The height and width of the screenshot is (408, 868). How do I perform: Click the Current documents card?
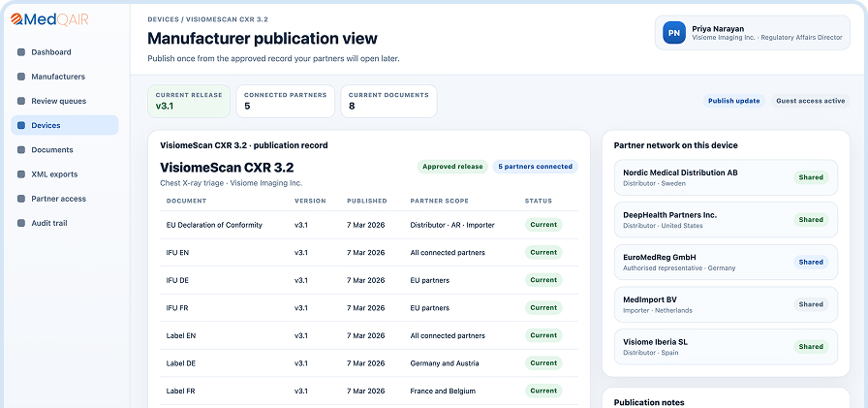click(x=388, y=101)
